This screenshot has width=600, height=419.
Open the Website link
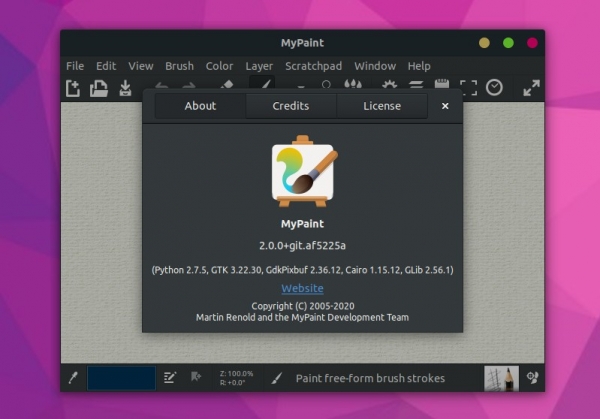[x=302, y=289]
